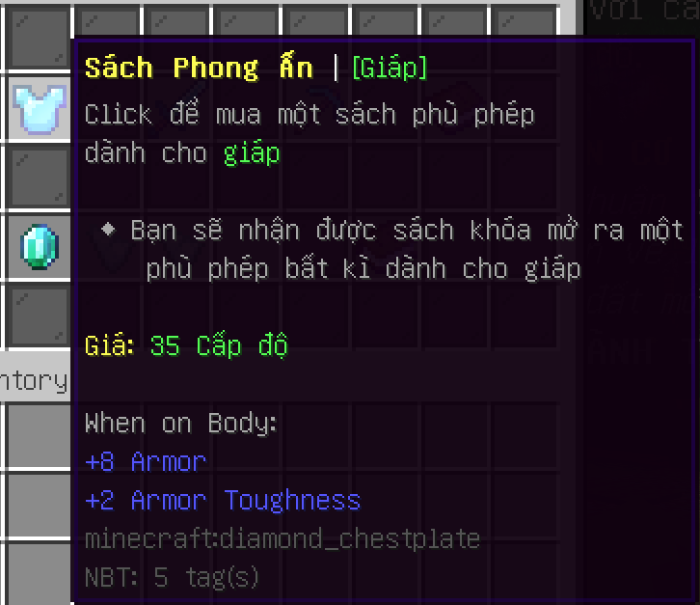Click the price line "Giá: 35 Cấp độ"

(x=186, y=345)
